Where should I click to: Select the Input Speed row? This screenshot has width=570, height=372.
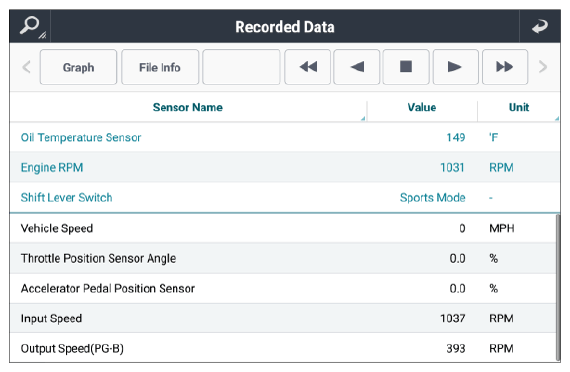(283, 318)
